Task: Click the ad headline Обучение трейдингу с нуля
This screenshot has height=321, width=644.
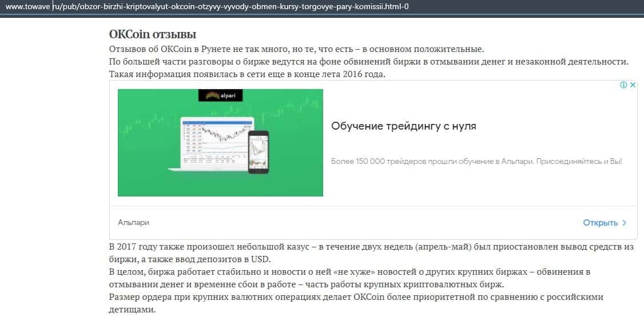Action: click(404, 126)
